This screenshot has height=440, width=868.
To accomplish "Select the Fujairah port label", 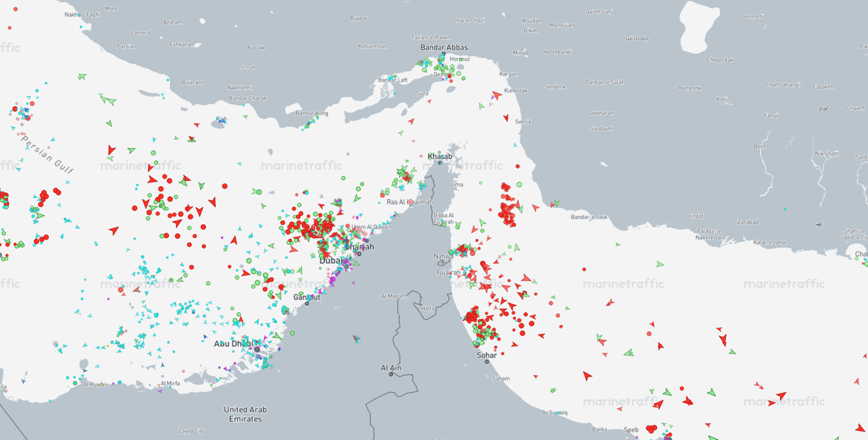I will click(x=448, y=273).
